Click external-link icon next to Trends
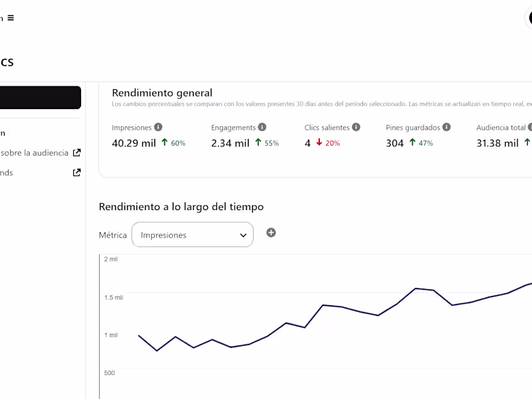The height and width of the screenshot is (399, 532). click(76, 172)
